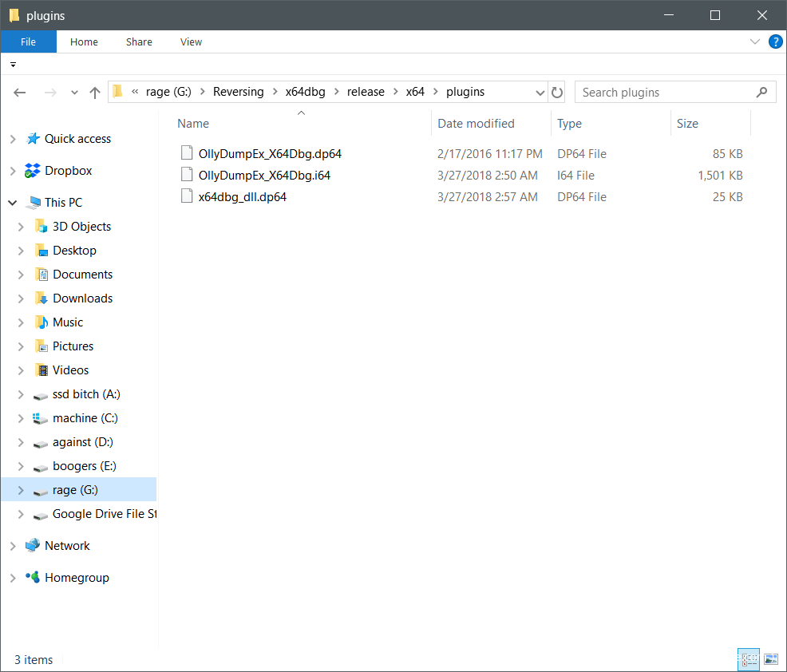Viewport: 787px width, 672px height.
Task: Go back using the Back arrow
Action: click(21, 93)
